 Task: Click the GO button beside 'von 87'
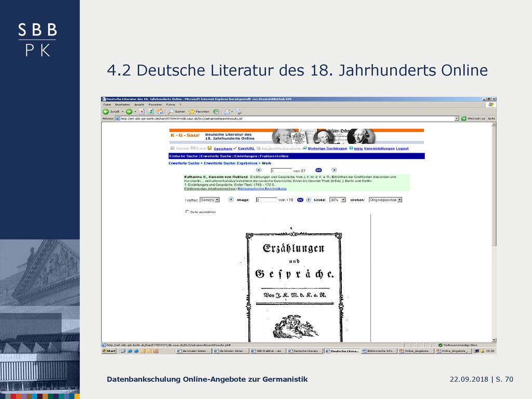318,170
